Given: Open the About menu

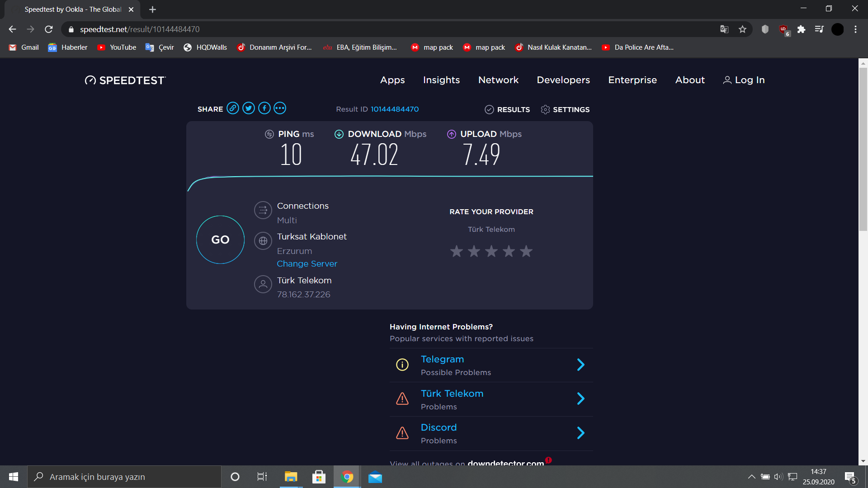Looking at the screenshot, I should click(x=690, y=80).
